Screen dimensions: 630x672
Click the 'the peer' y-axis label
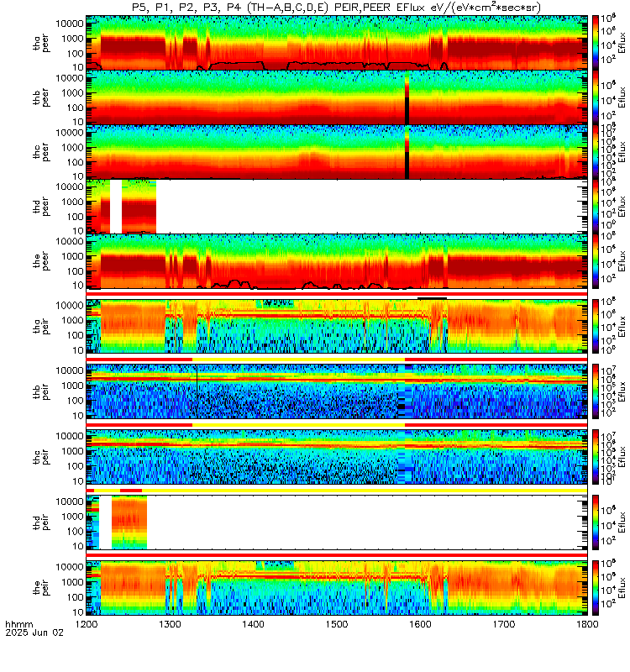(41, 261)
